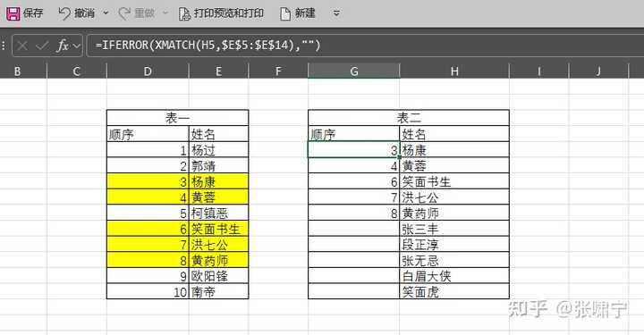
Task: Click the cell containing 柯镇恶
Action: tap(218, 213)
